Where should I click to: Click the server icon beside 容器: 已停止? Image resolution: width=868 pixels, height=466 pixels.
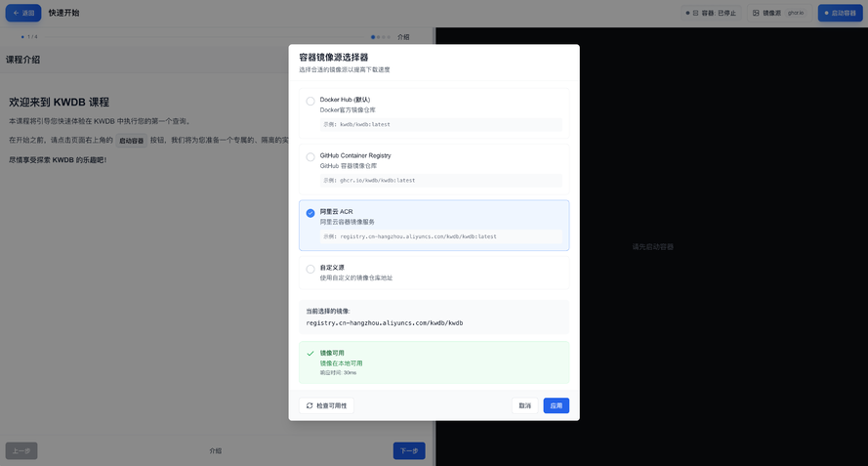696,13
